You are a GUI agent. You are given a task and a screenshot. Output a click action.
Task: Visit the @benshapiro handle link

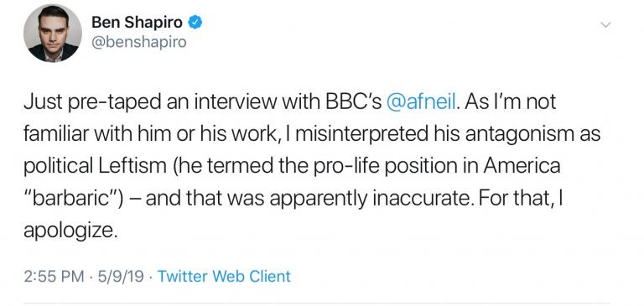(x=139, y=42)
